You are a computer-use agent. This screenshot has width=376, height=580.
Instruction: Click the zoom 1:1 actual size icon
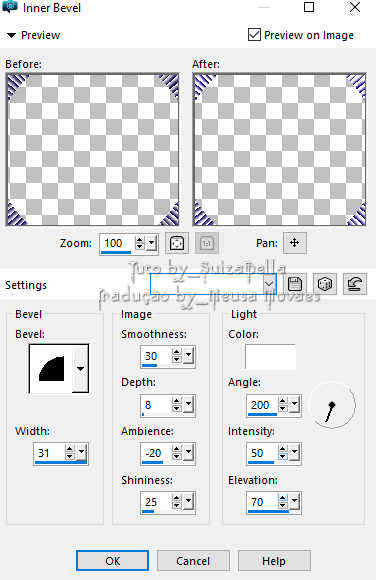tap(207, 243)
